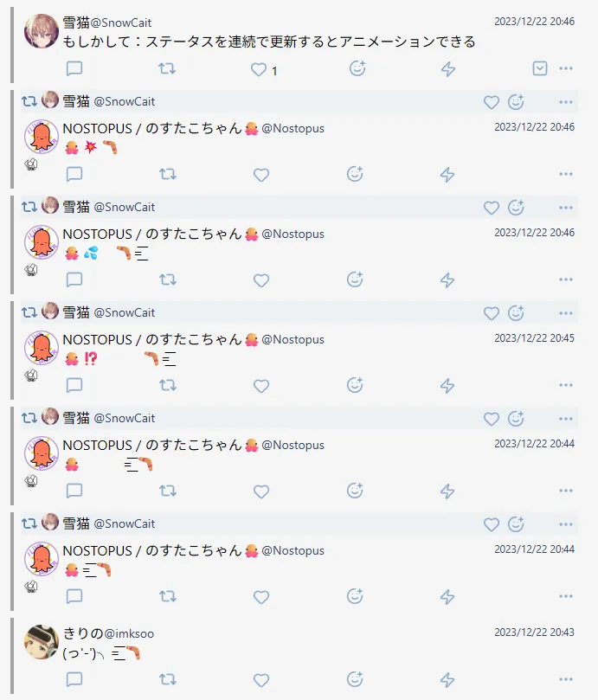Open more options on 雪猫's top post

point(566,68)
